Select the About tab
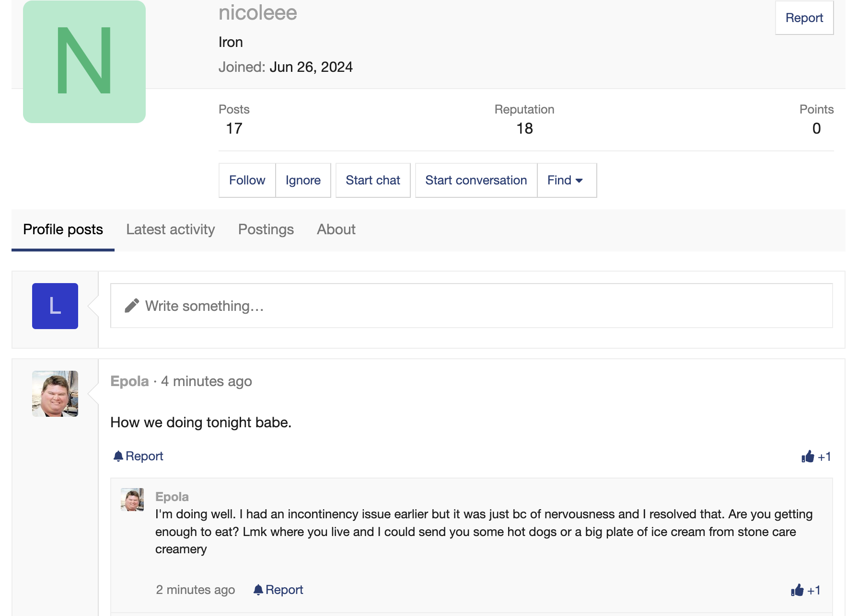858x616 pixels. coord(336,229)
